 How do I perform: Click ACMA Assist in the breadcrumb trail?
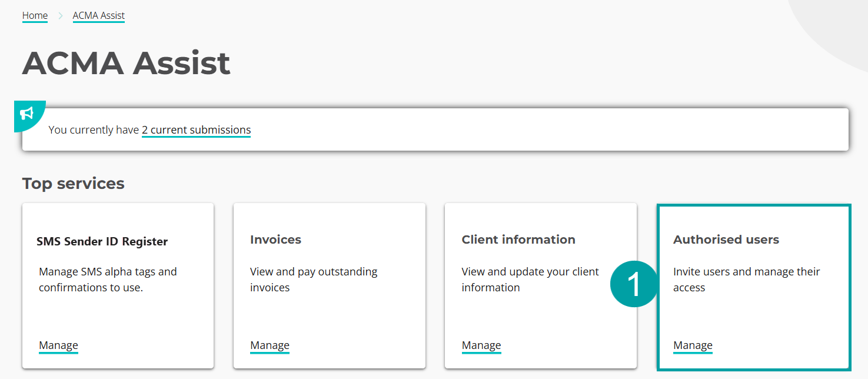pyautogui.click(x=98, y=15)
